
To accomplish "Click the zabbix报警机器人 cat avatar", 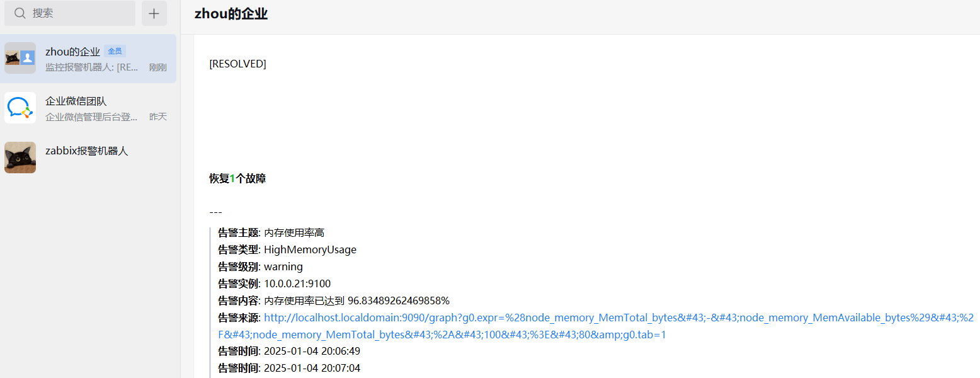I will (20, 157).
